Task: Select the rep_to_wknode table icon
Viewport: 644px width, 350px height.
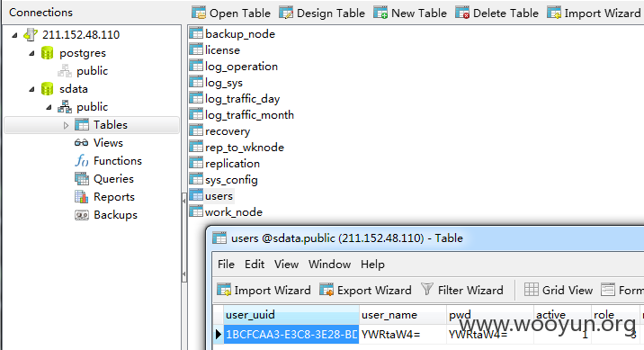Action: (x=196, y=147)
